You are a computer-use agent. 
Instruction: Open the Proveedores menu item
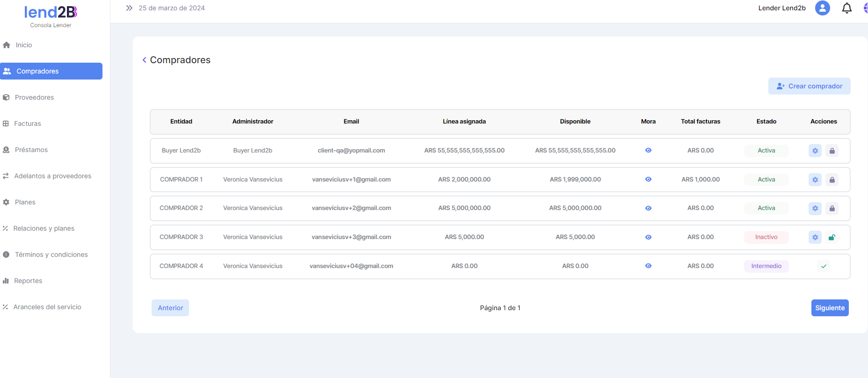pos(34,97)
